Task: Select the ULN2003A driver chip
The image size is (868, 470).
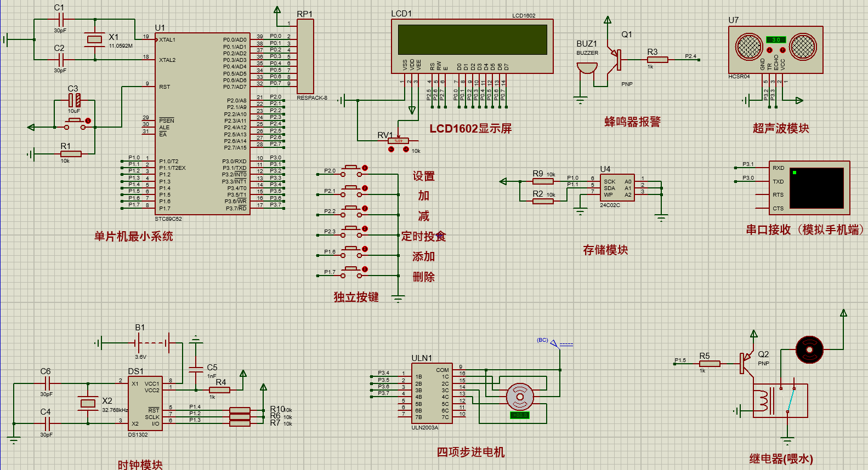Action: pos(432,393)
